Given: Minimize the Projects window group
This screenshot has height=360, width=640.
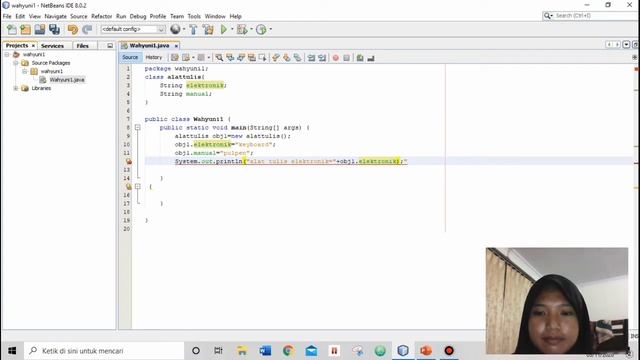Looking at the screenshot, I should click(x=110, y=46).
